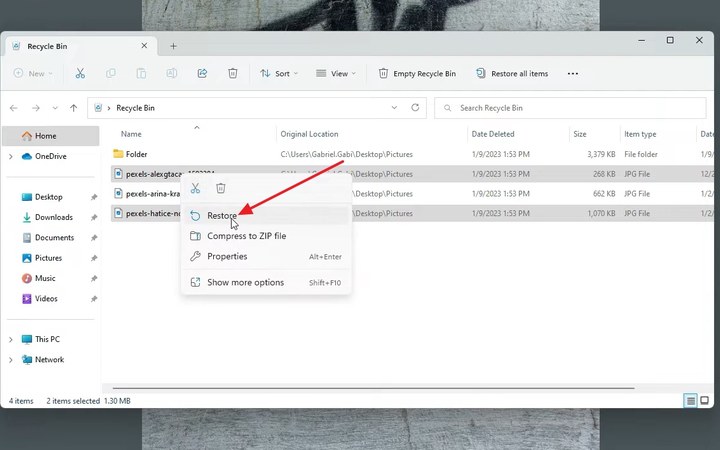Select OneDrive in the navigation pane
720x450 pixels.
pyautogui.click(x=51, y=157)
